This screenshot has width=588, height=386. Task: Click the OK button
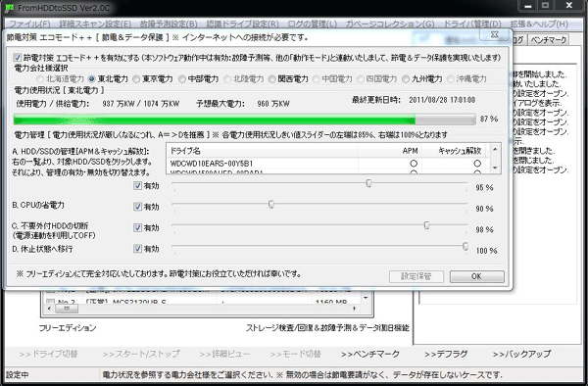(476, 276)
